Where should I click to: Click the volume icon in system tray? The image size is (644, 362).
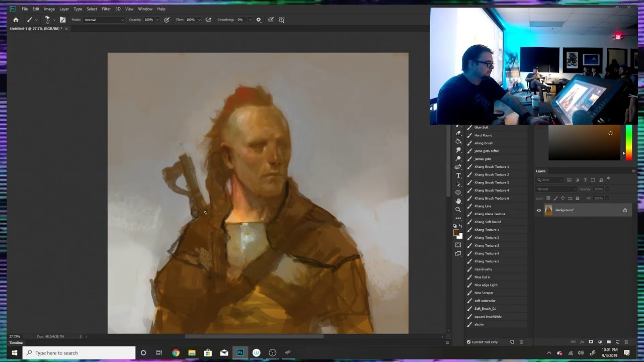coord(581,353)
